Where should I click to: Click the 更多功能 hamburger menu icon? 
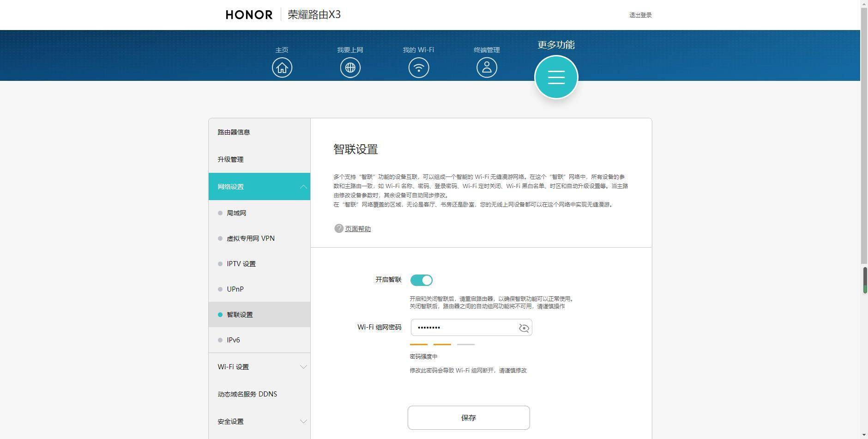[x=556, y=77]
